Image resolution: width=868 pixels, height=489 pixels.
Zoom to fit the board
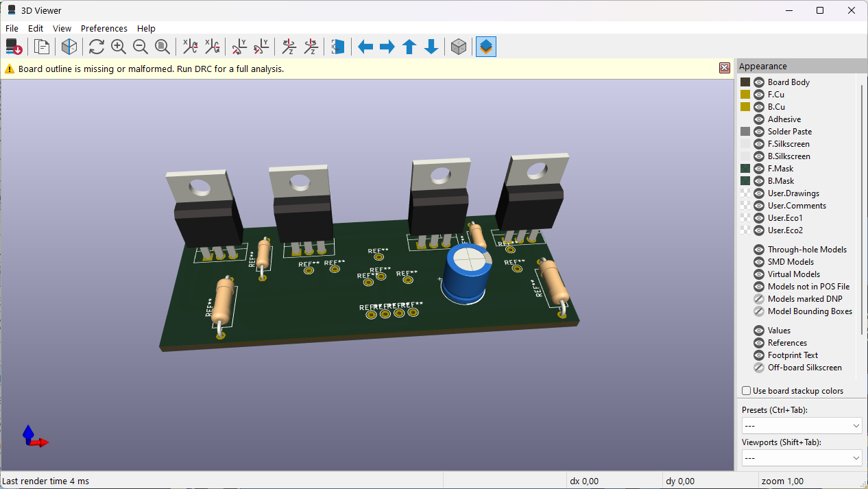pyautogui.click(x=162, y=47)
